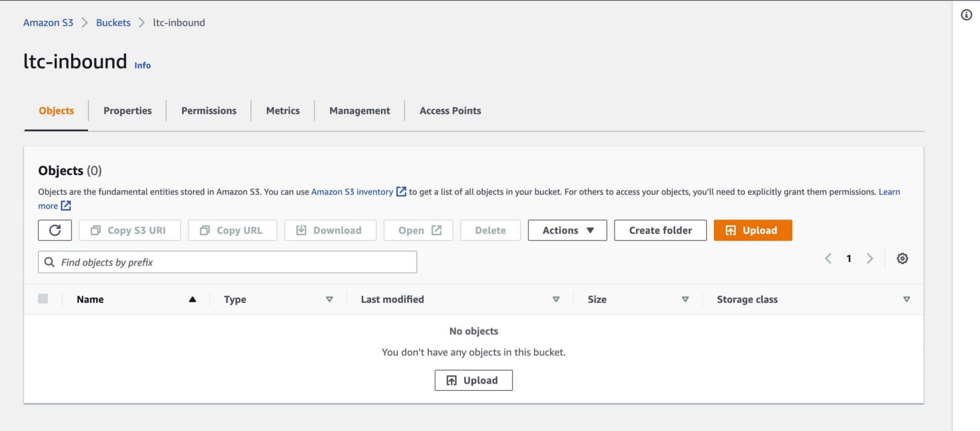Screen dimensions: 980x431
Task: Switch to the Properties tab
Action: [127, 111]
